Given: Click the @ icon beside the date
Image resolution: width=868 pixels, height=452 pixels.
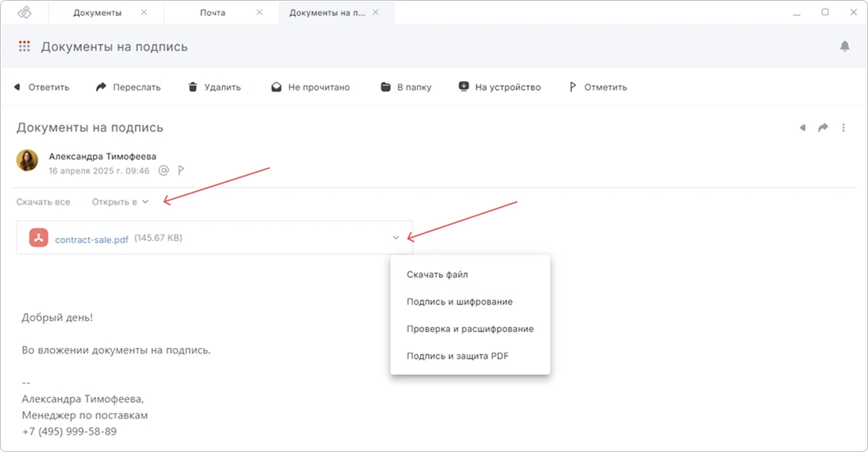Looking at the screenshot, I should 163,171.
